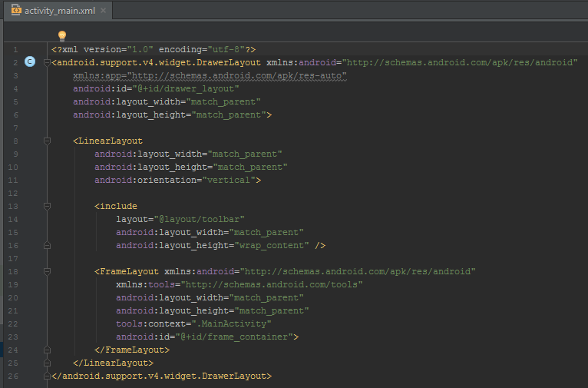
Task: Click the xmlns:tools namespace declaration
Action: tap(239, 284)
